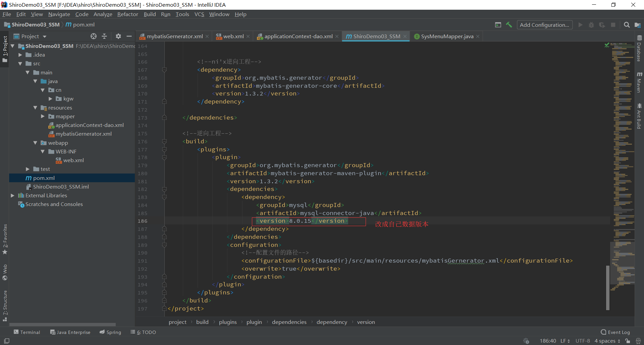Click Scroll from Source target icon

(x=94, y=36)
